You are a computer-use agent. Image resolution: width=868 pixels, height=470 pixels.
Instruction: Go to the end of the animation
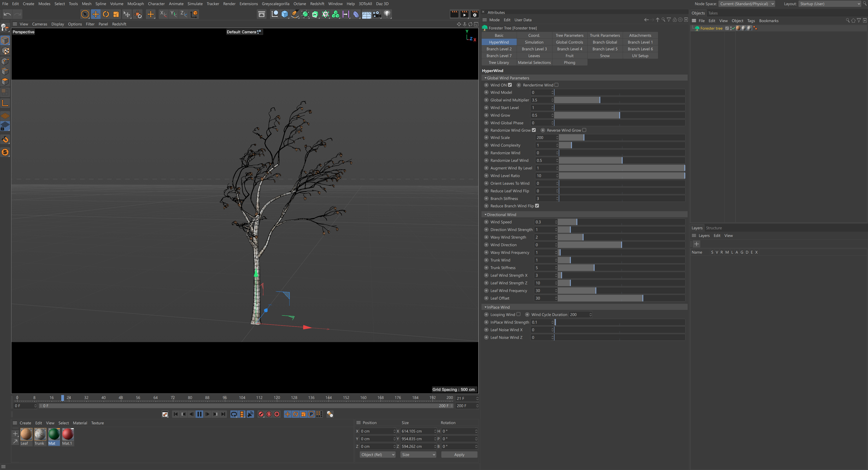(x=223, y=414)
